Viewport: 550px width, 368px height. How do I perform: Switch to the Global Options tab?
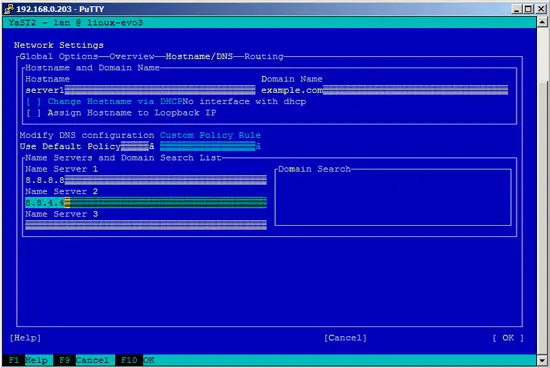click(x=59, y=56)
